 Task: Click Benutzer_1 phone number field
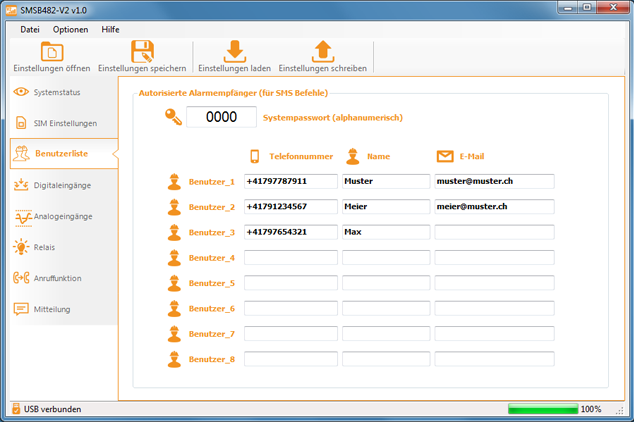point(290,182)
